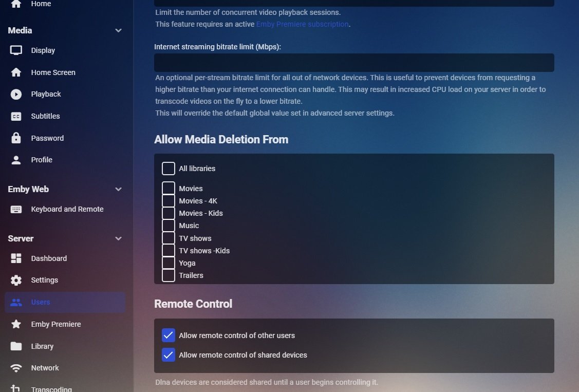Collapse the Emby Web section chevron
Viewport: 579px width, 392px height.
(x=118, y=189)
